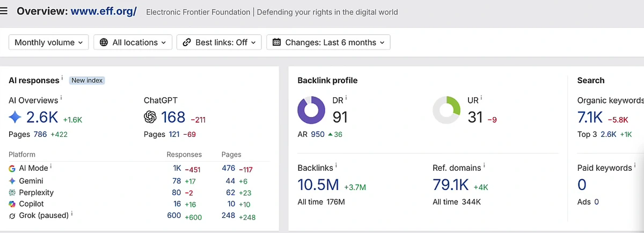Open the hamburger menu icon
This screenshot has width=644, height=233.
tap(4, 11)
